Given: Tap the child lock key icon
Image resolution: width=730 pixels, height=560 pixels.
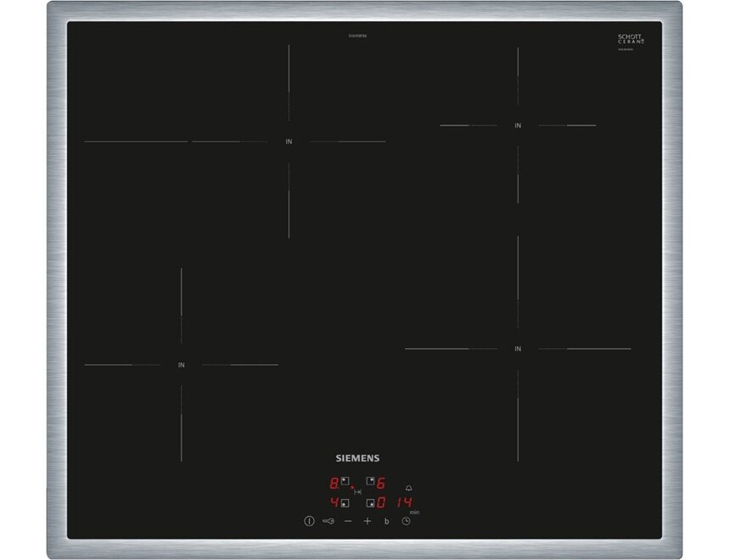Looking at the screenshot, I should coord(328,521).
